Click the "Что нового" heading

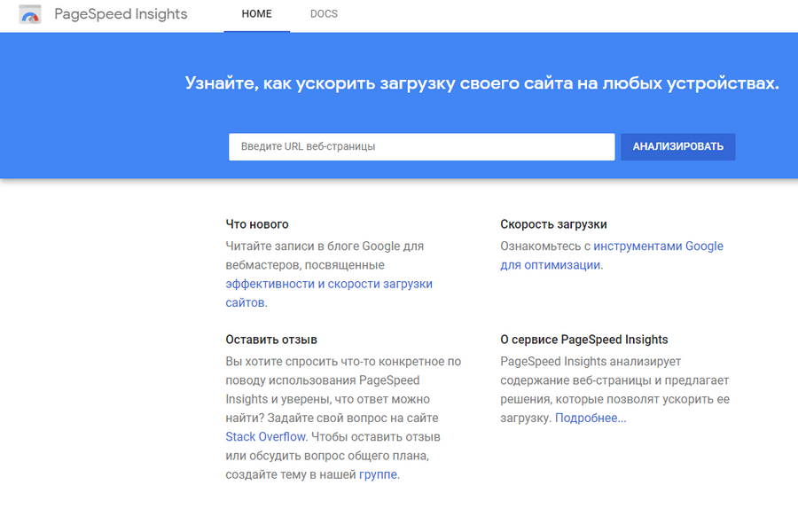(x=257, y=224)
